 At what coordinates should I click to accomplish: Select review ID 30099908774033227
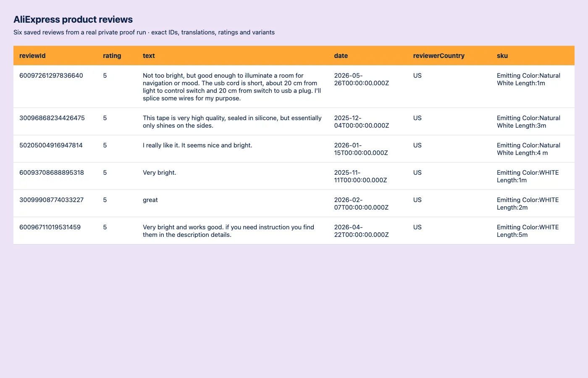(x=51, y=200)
